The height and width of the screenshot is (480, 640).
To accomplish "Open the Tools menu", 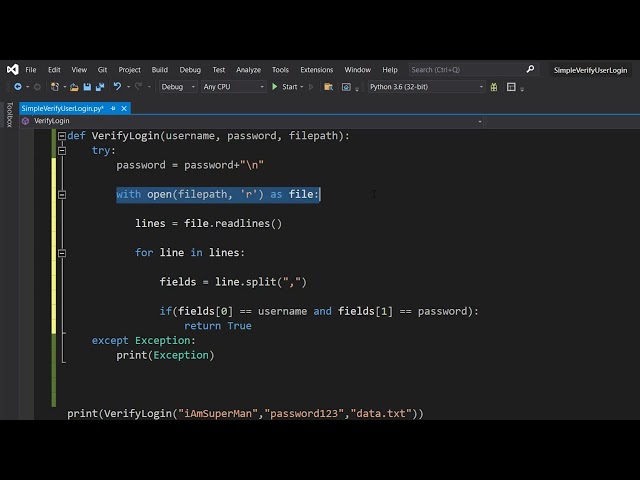I will pyautogui.click(x=280, y=70).
